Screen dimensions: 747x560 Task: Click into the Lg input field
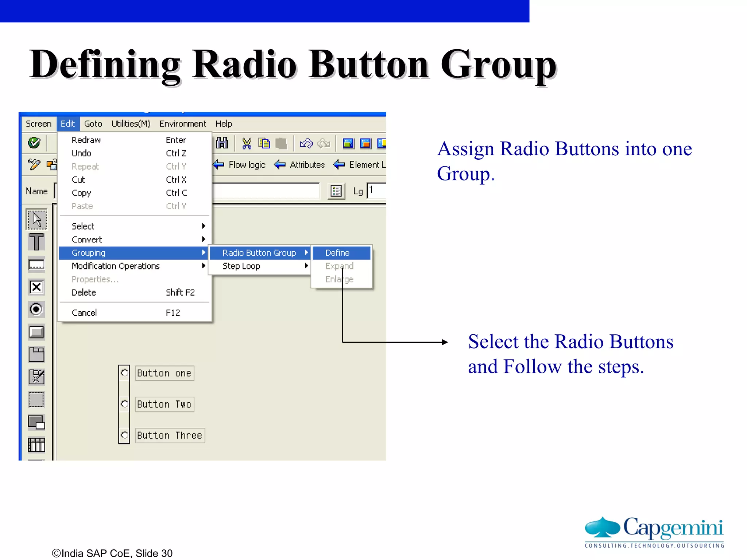point(376,191)
